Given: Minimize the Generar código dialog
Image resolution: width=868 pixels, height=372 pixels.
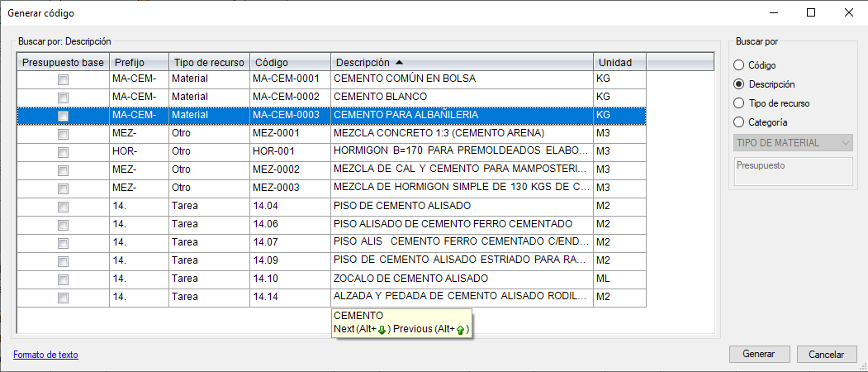Looking at the screenshot, I should pos(773,12).
